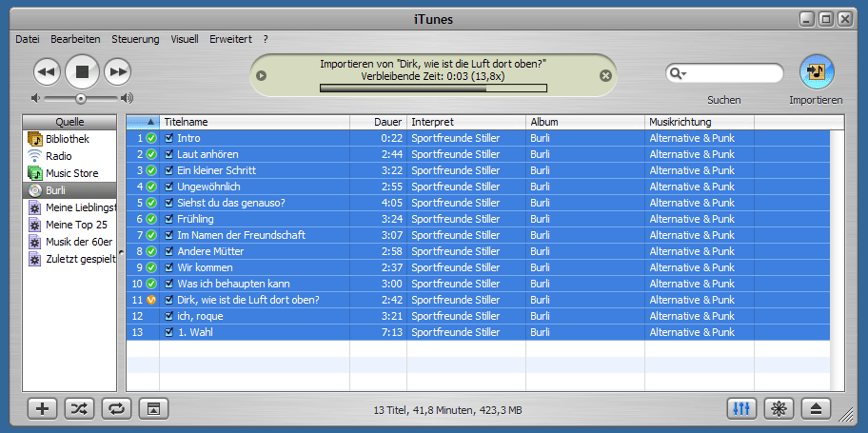Open the Erweitert menu
This screenshot has height=433, width=868.
pos(230,39)
